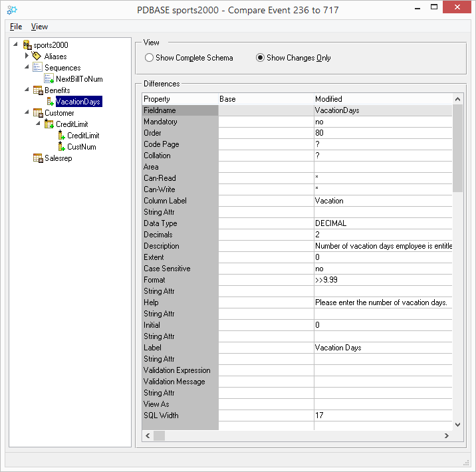
Task: Collapse the Customer table node
Action: (27, 112)
